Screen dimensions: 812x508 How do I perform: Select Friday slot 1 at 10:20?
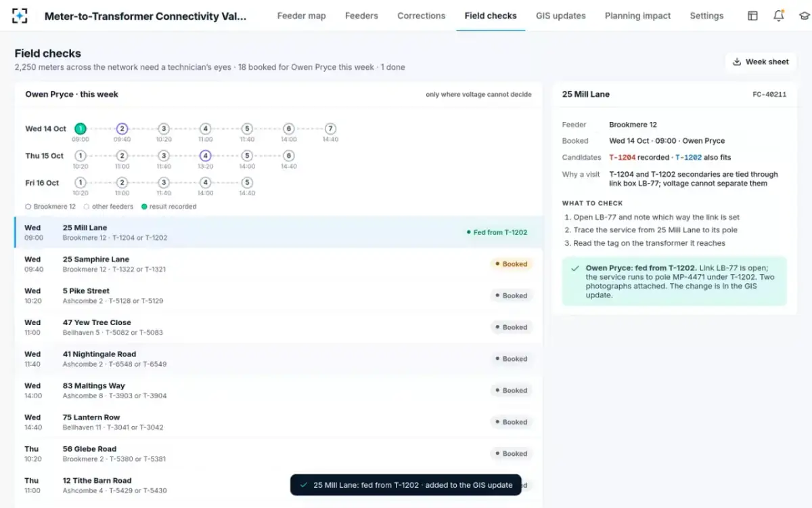pos(80,183)
